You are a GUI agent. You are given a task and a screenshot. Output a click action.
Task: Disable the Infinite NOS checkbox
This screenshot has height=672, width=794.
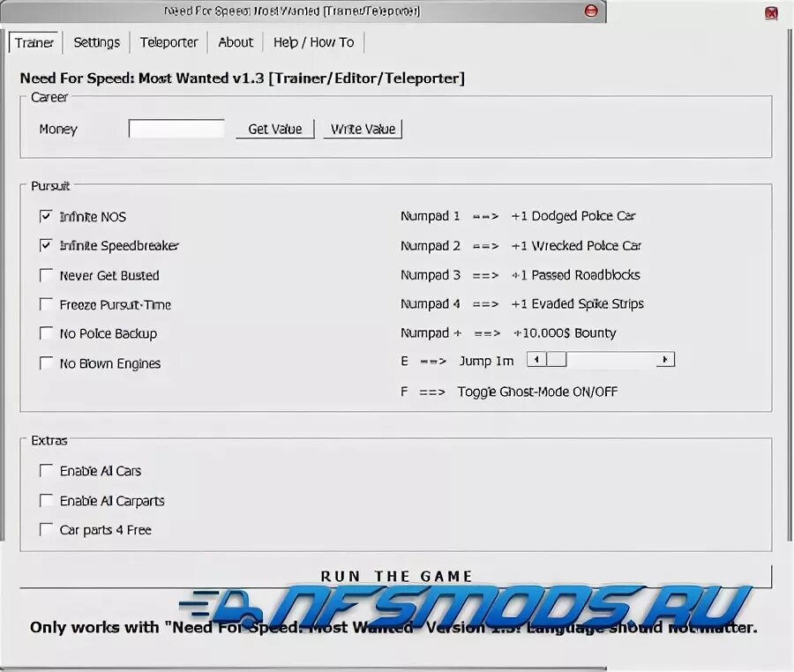(x=46, y=217)
